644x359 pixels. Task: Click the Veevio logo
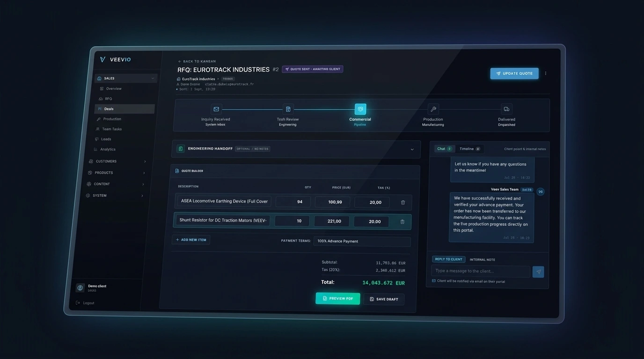click(116, 59)
